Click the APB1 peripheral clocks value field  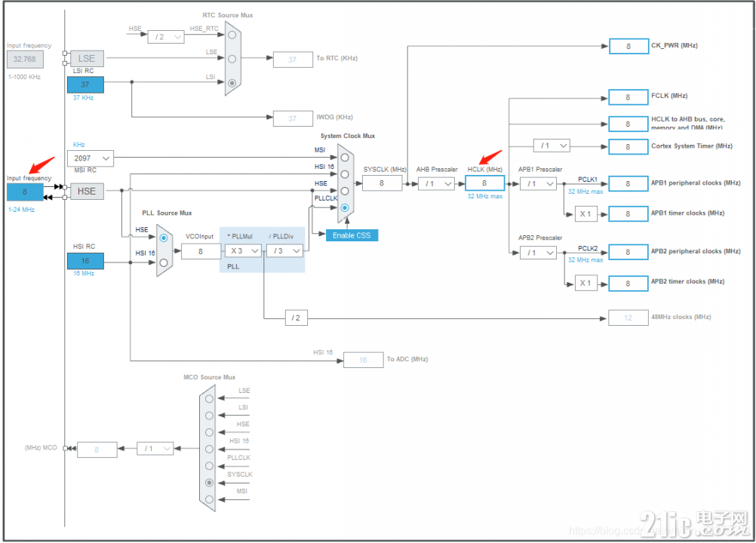[628, 183]
